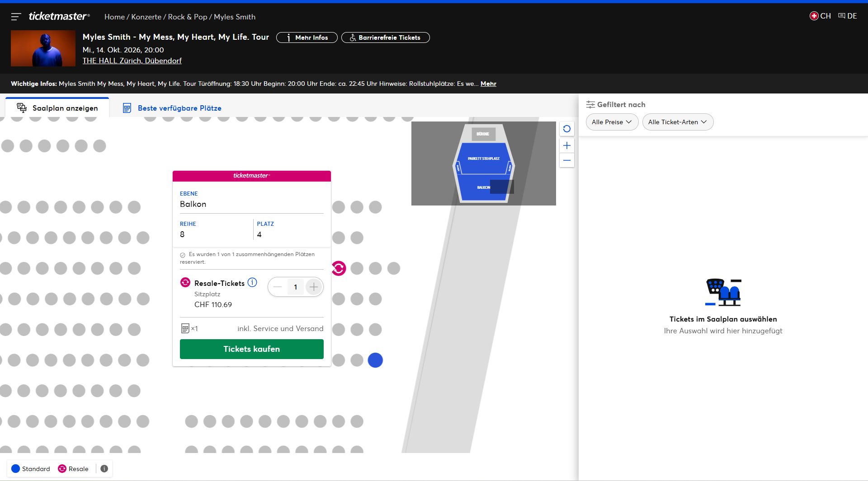The width and height of the screenshot is (868, 481).
Task: Expand important infos with Mehr link
Action: pos(488,84)
